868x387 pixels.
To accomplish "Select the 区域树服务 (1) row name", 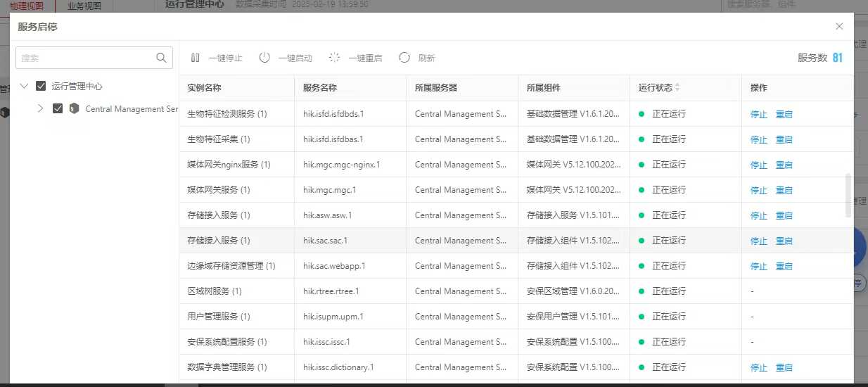I will point(215,291).
